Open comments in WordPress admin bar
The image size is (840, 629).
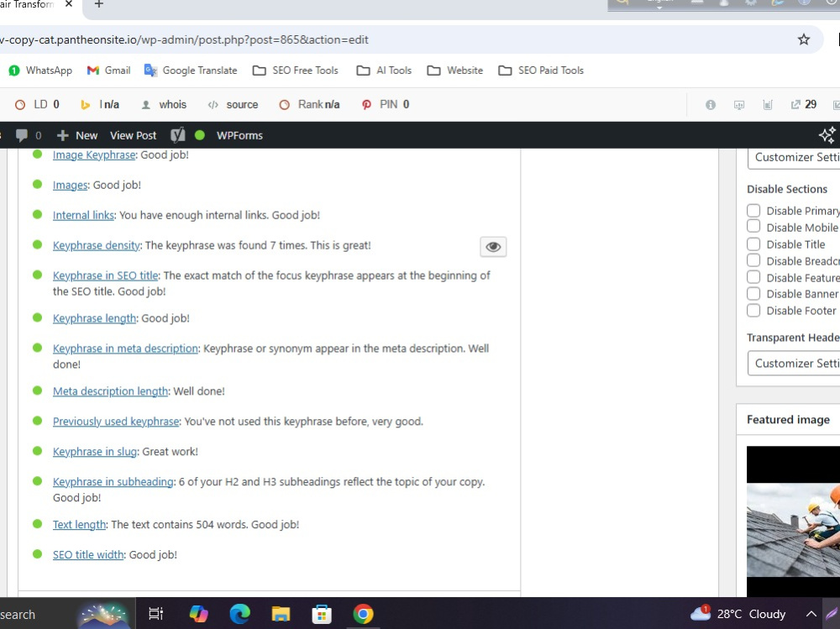tap(29, 135)
